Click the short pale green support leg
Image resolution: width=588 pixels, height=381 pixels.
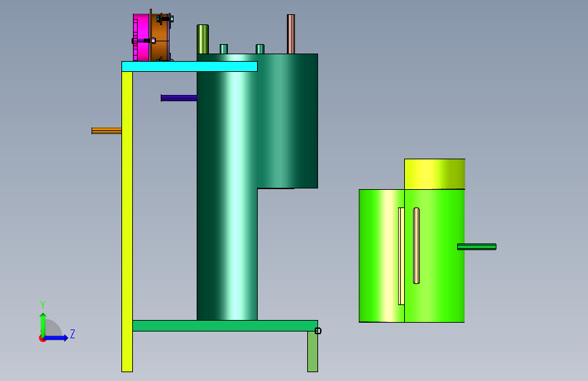tap(313, 351)
